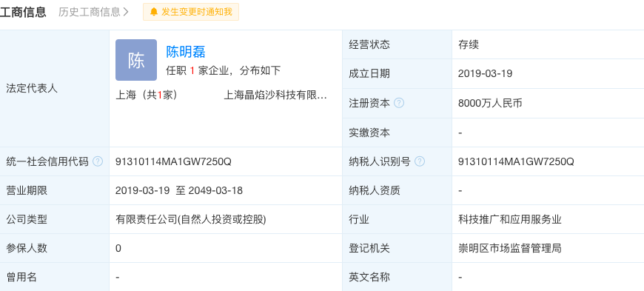The width and height of the screenshot is (644, 291).
Task: Open 历史工商信息 link
Action: tap(94, 12)
